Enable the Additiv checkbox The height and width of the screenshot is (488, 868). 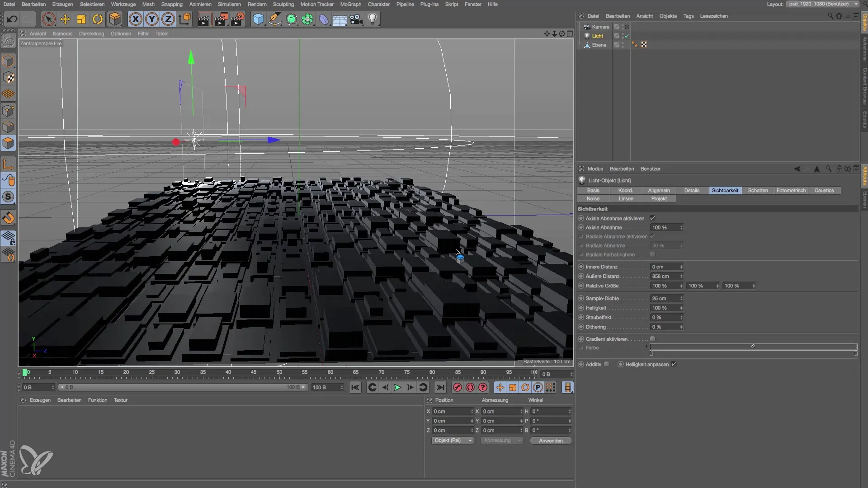606,364
